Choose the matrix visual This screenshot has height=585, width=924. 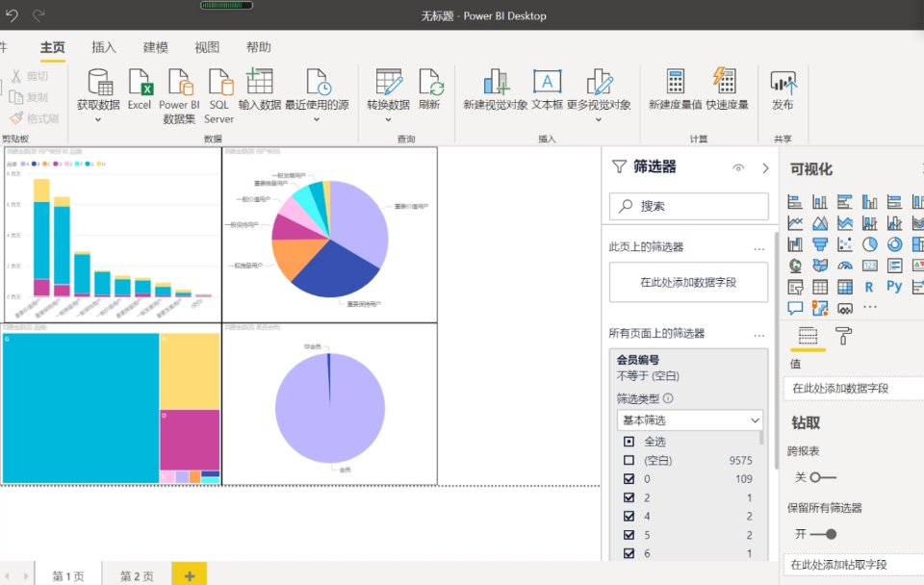click(844, 287)
